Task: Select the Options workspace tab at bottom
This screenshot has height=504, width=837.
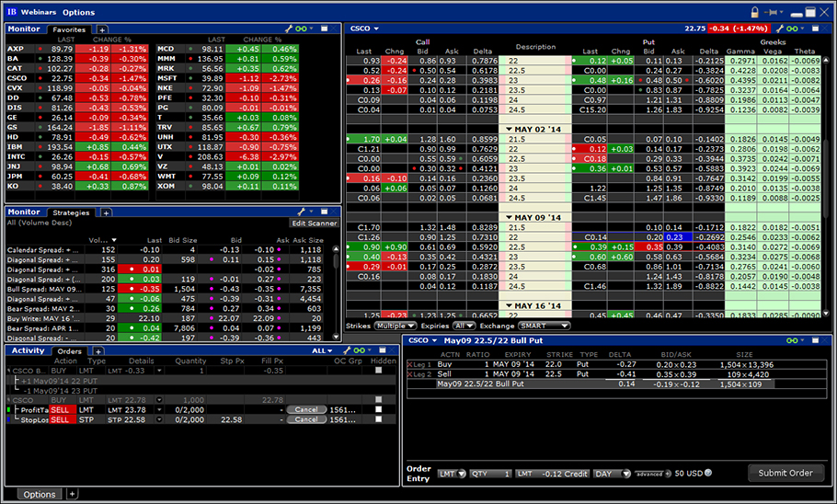Action: point(39,495)
